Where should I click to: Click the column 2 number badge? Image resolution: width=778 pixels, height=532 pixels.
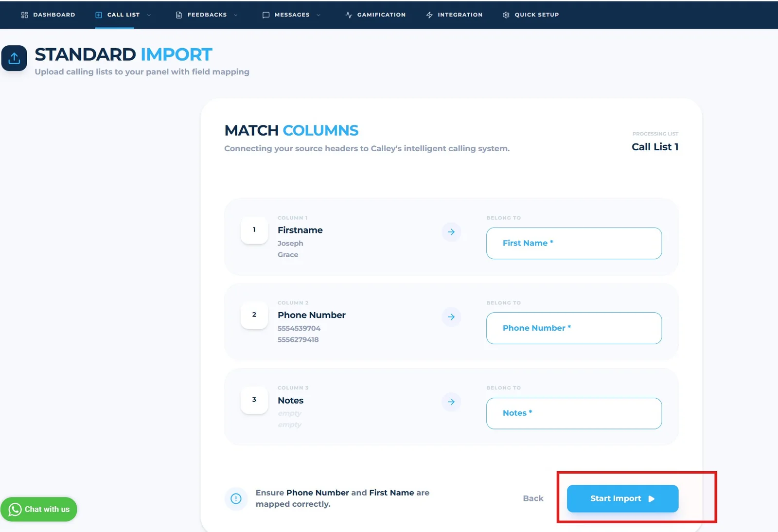coord(254,315)
